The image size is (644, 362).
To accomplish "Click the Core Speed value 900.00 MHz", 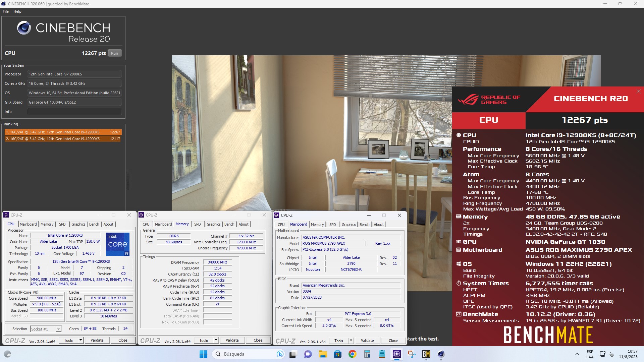I will click(x=47, y=298).
